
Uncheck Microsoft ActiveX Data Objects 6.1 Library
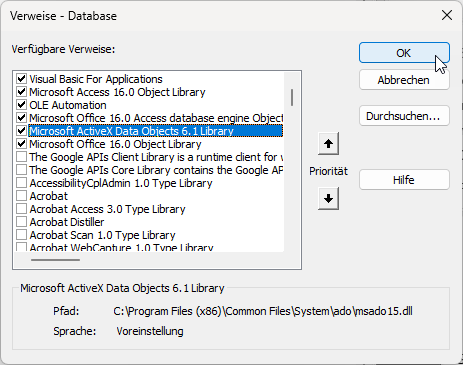pos(22,131)
